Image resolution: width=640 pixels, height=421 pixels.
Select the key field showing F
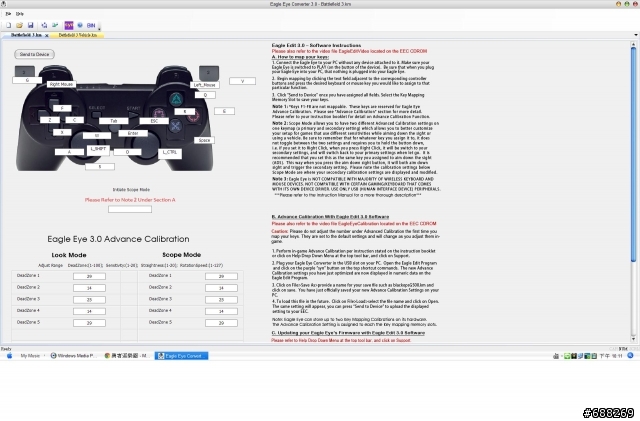click(x=62, y=108)
